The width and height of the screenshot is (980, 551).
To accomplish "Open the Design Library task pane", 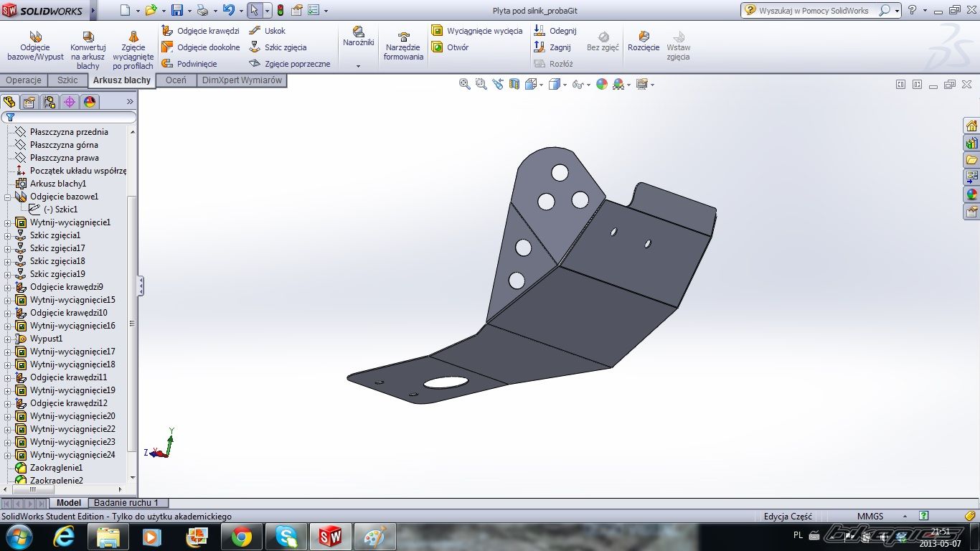I will pos(971,143).
